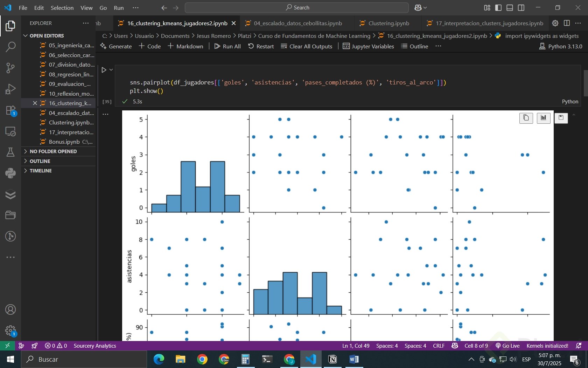Open the Extensions view
Viewport: 588px width, 368px height.
[10, 110]
